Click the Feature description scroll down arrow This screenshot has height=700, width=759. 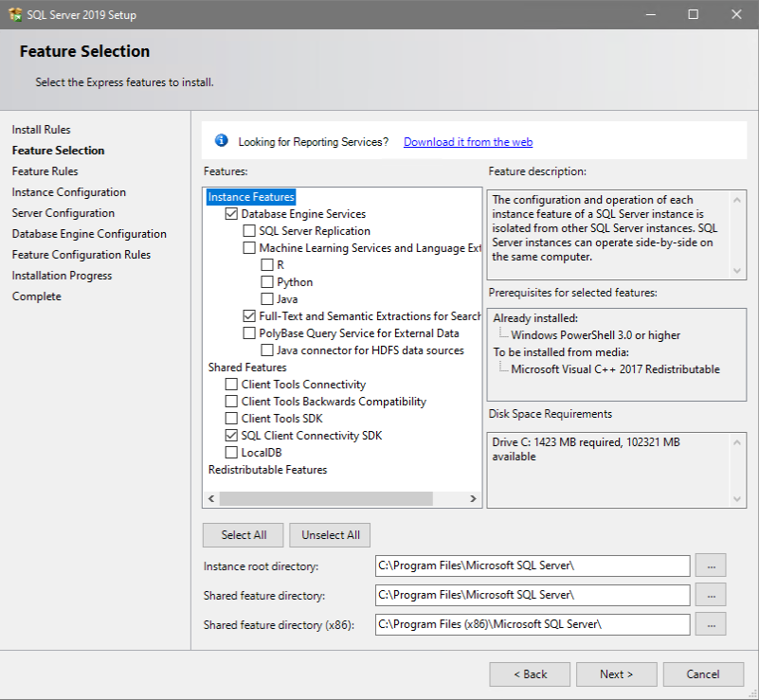pos(737,270)
